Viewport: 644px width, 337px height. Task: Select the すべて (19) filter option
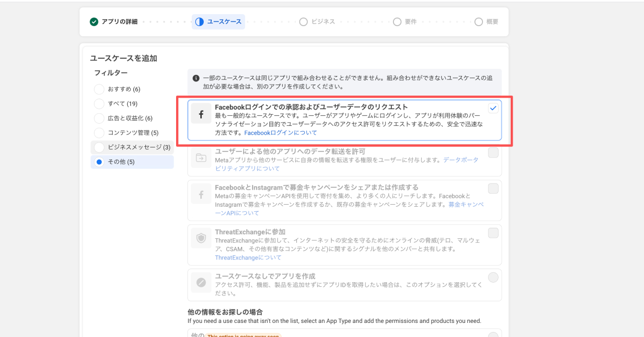pos(99,104)
